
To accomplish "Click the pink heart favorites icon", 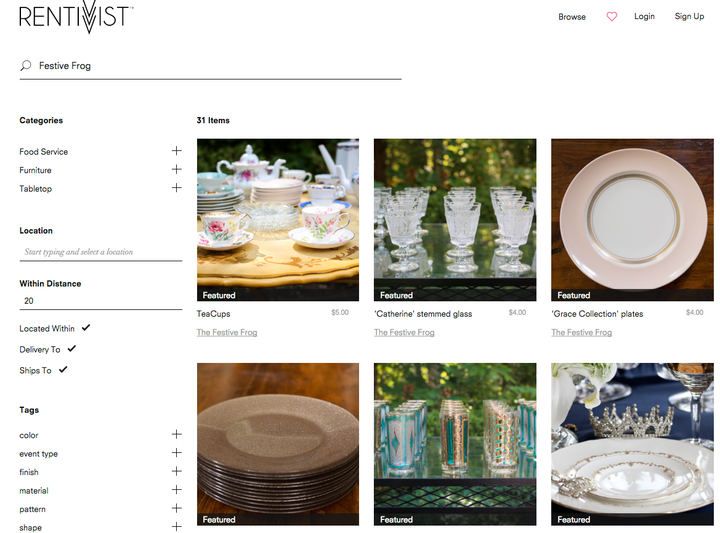I will (x=612, y=17).
